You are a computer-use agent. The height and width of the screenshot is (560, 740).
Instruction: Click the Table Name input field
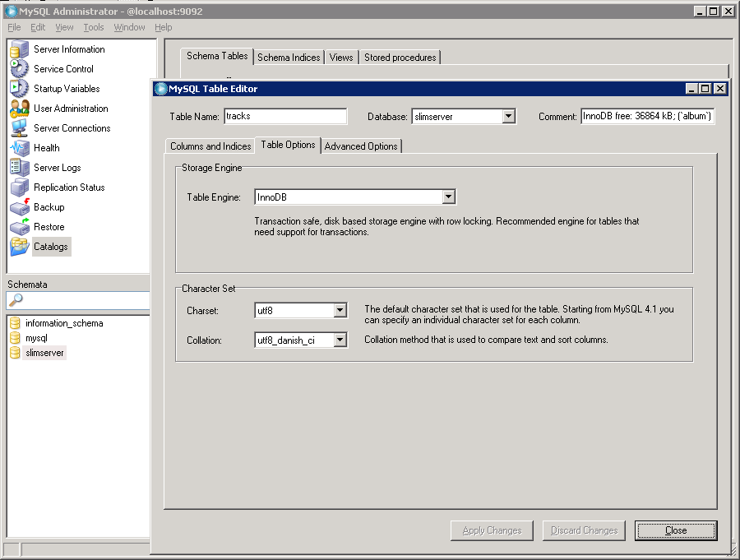pos(285,117)
